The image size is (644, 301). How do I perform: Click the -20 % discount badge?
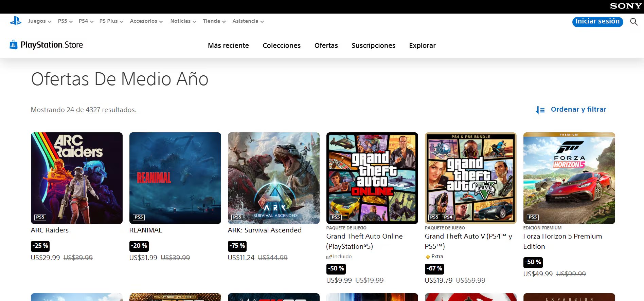pyautogui.click(x=139, y=246)
